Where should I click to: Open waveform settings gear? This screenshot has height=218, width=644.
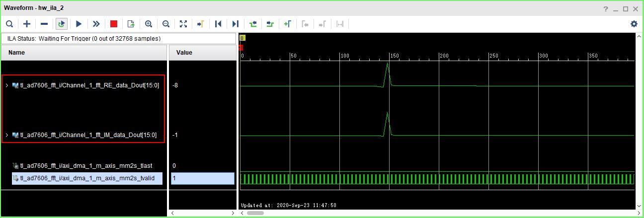click(634, 24)
